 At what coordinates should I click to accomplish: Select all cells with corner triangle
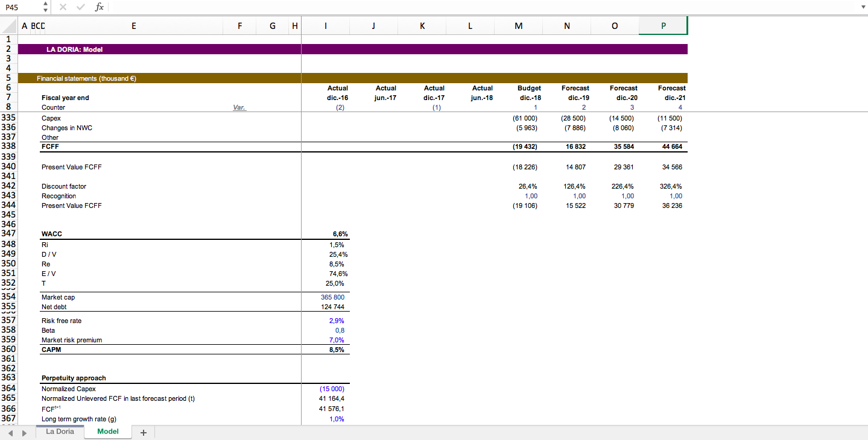click(x=9, y=25)
